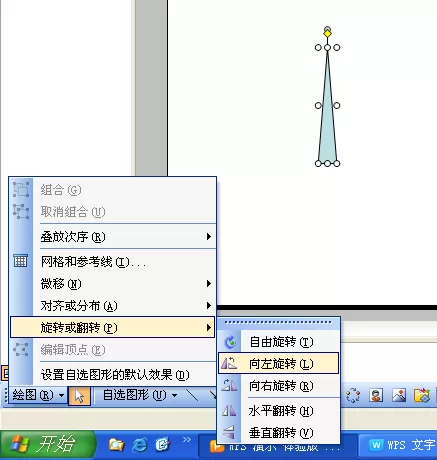
Task: Click the grid icon beside 网格和参考线
Action: tap(21, 261)
